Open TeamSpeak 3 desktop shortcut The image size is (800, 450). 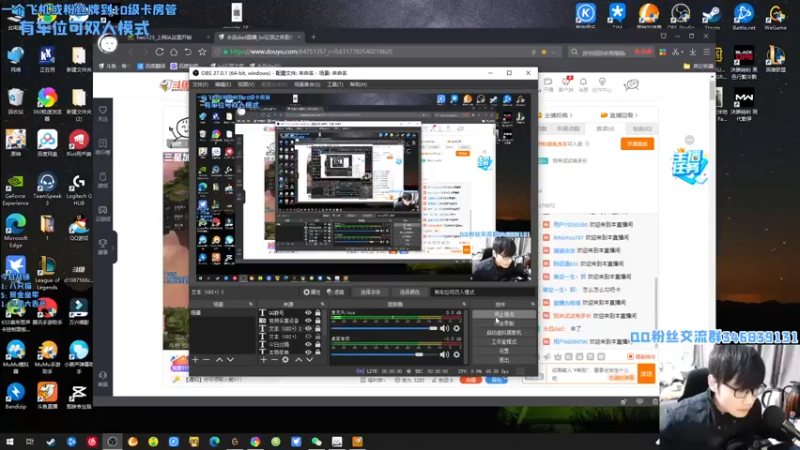coord(47,189)
